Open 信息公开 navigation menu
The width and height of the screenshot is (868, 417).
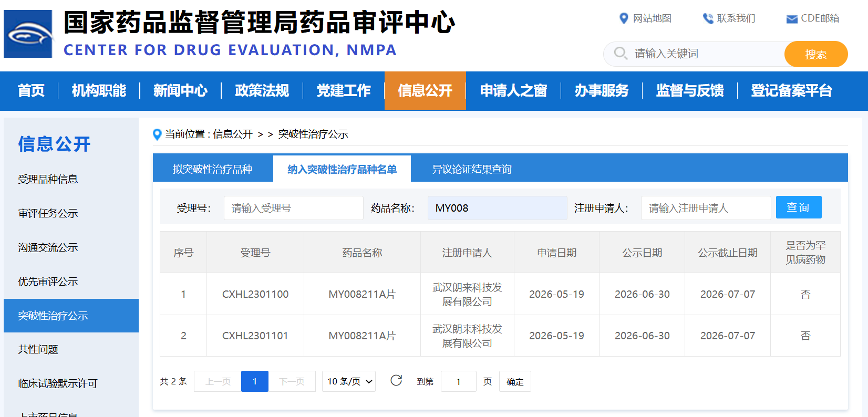(x=425, y=91)
